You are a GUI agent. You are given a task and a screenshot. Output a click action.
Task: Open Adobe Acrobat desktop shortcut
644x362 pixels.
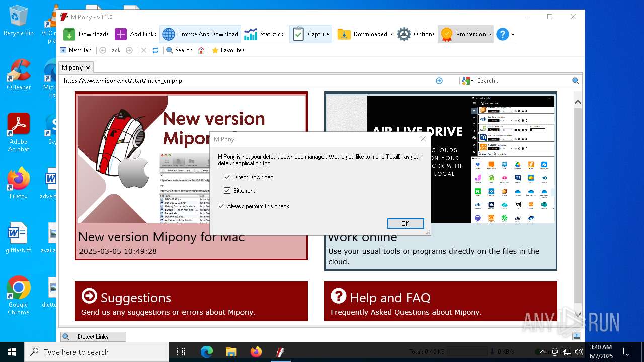(19, 132)
